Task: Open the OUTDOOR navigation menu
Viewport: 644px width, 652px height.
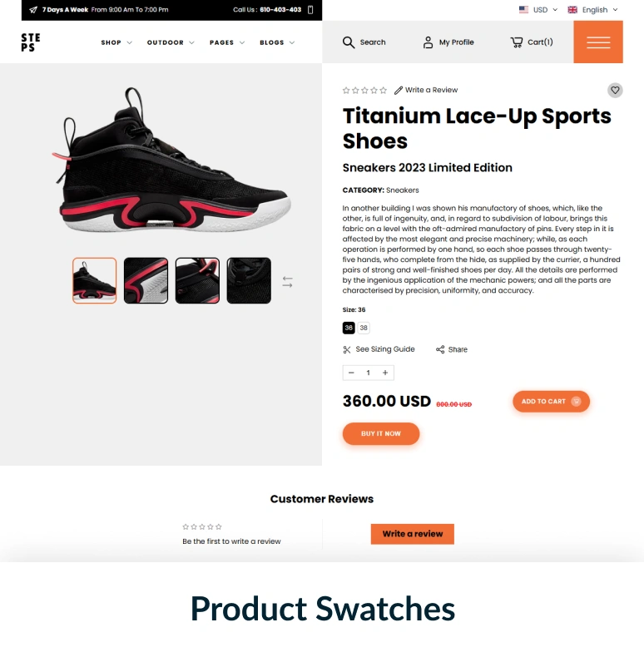Action: pos(171,42)
